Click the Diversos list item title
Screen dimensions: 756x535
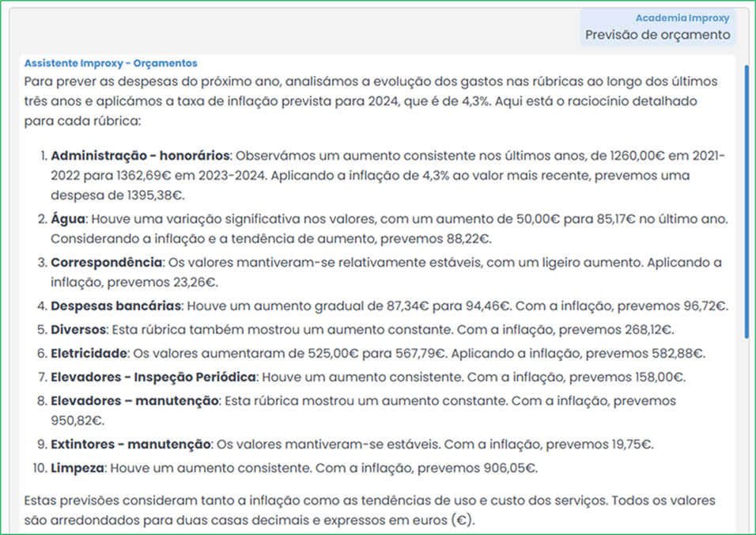click(77, 328)
